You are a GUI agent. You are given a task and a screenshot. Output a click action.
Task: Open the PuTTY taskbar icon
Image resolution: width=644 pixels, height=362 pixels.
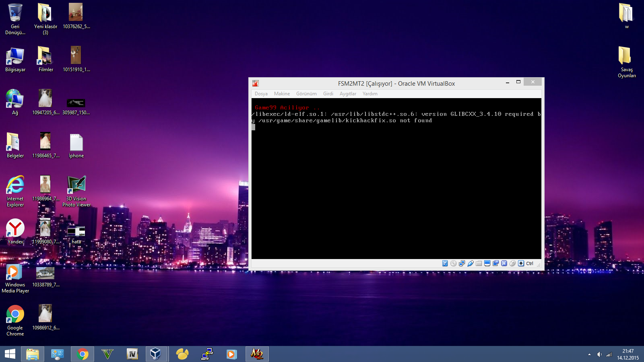[x=207, y=354]
